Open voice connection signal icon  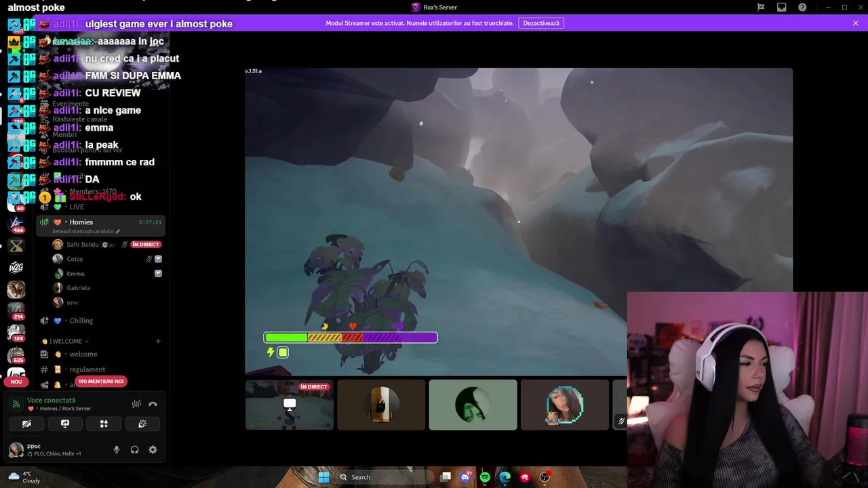[x=16, y=404]
